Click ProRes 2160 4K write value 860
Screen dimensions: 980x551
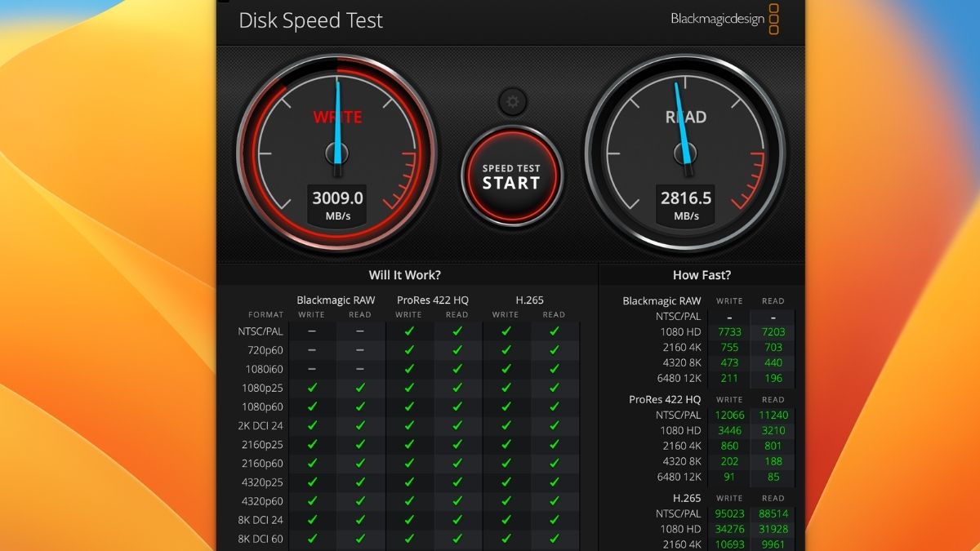pyautogui.click(x=729, y=446)
